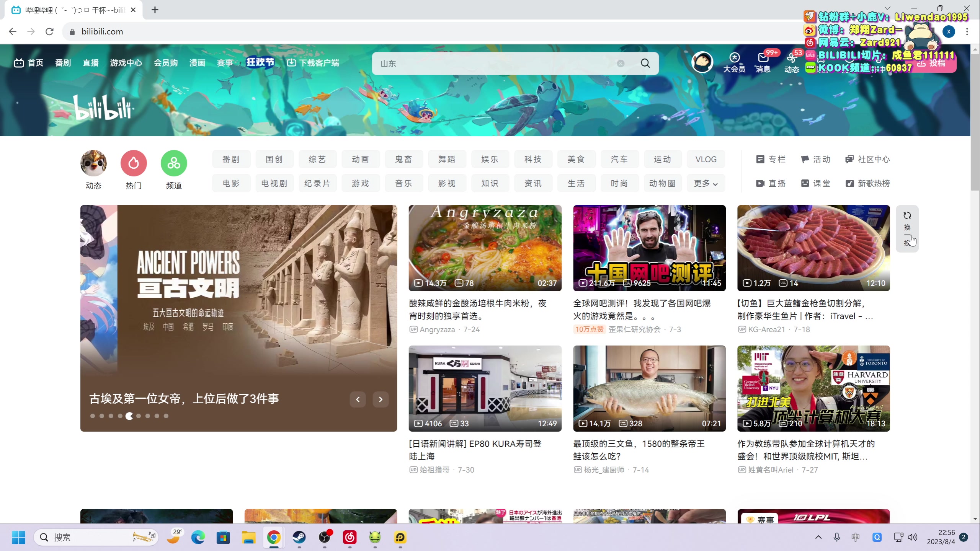Open the 热门 (hot) flame icon
Viewport: 980px width, 551px height.
coord(134,163)
